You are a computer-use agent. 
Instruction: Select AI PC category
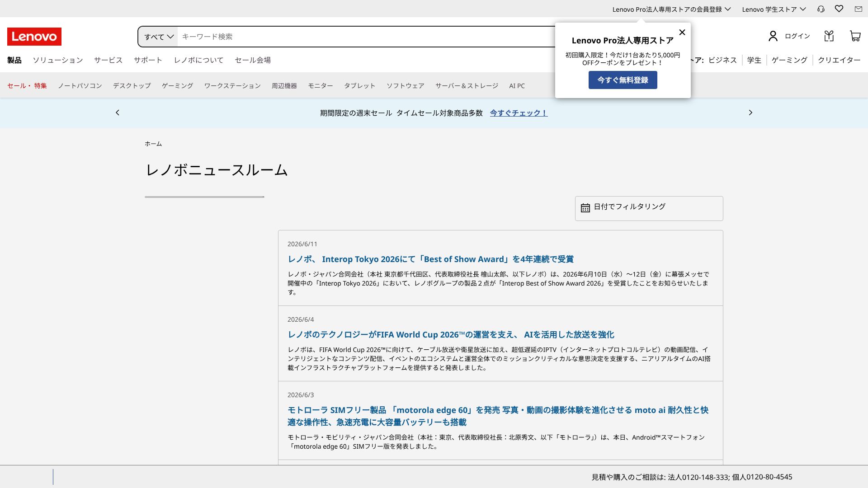pos(517,86)
